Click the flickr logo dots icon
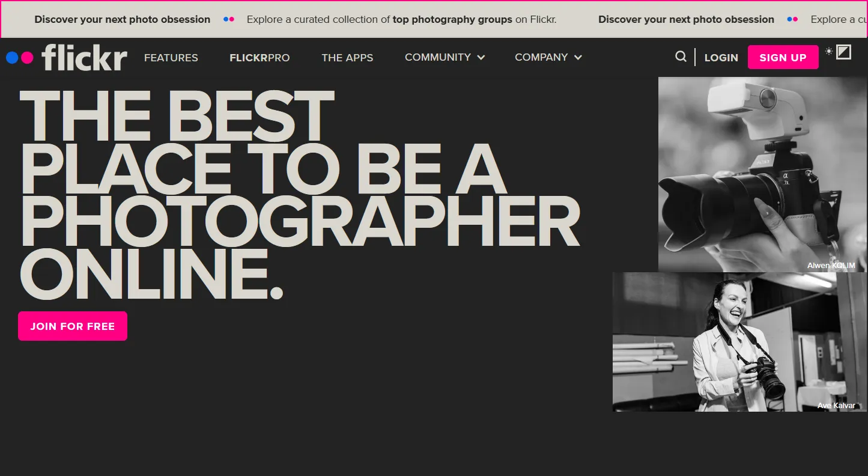This screenshot has width=868, height=476. 19,57
